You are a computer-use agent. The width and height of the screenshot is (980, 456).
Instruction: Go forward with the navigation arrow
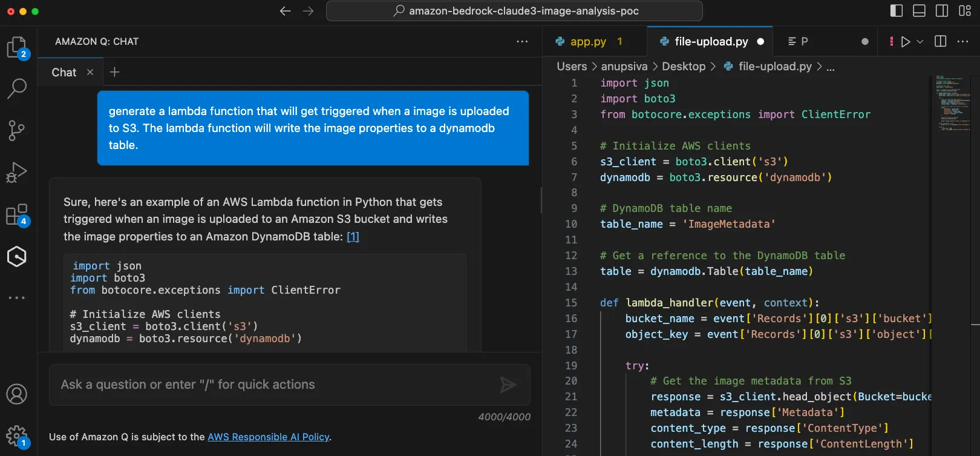(308, 11)
